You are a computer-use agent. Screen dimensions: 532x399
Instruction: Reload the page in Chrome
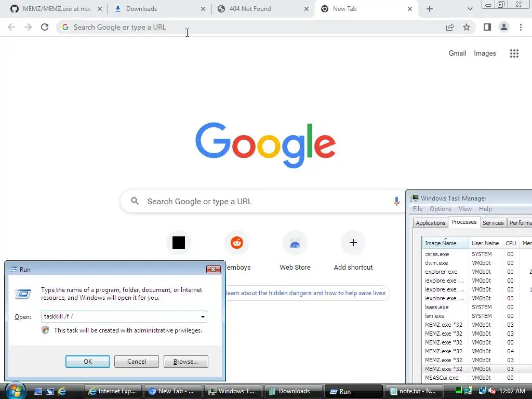click(45, 27)
